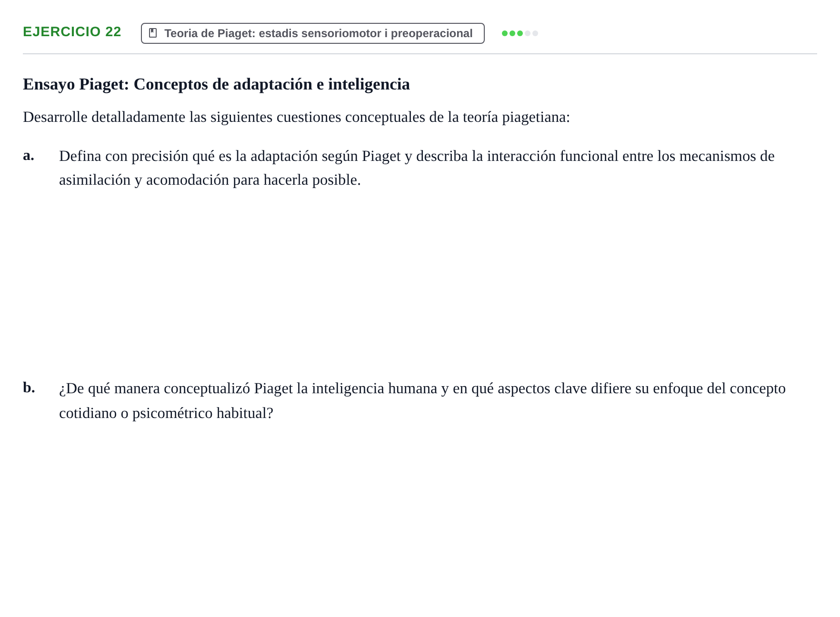Select the question label b.

click(x=29, y=388)
